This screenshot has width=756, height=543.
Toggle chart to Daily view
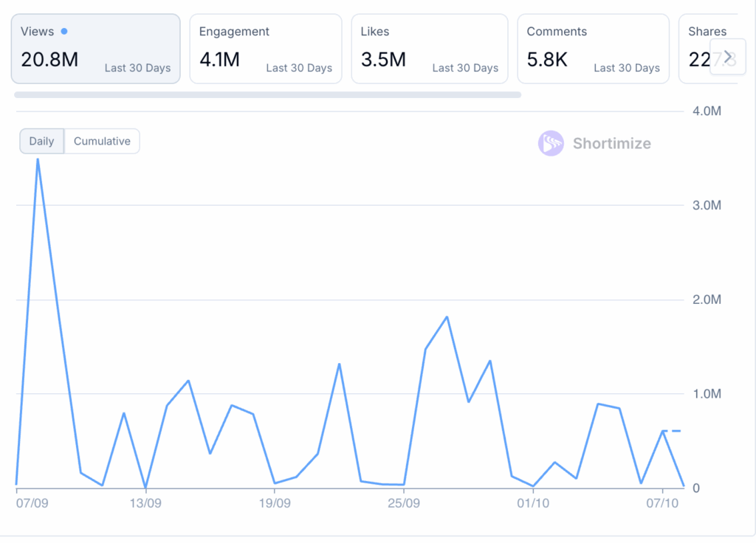pos(41,141)
